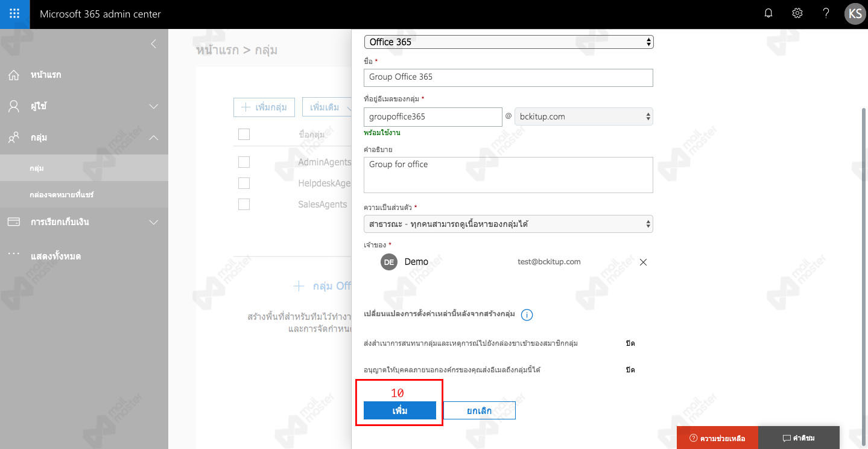This screenshot has height=449, width=868.
Task: Open the settings gear in header
Action: 797,13
